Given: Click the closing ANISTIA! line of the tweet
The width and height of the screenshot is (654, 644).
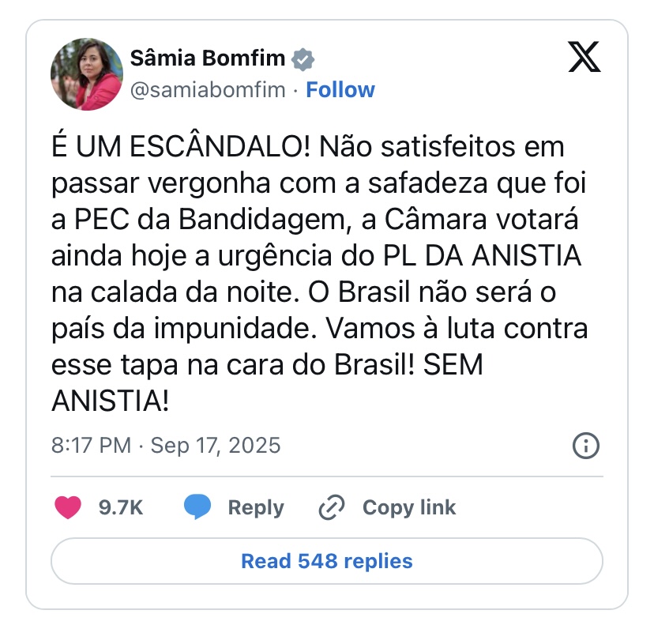Looking at the screenshot, I should pos(110,401).
